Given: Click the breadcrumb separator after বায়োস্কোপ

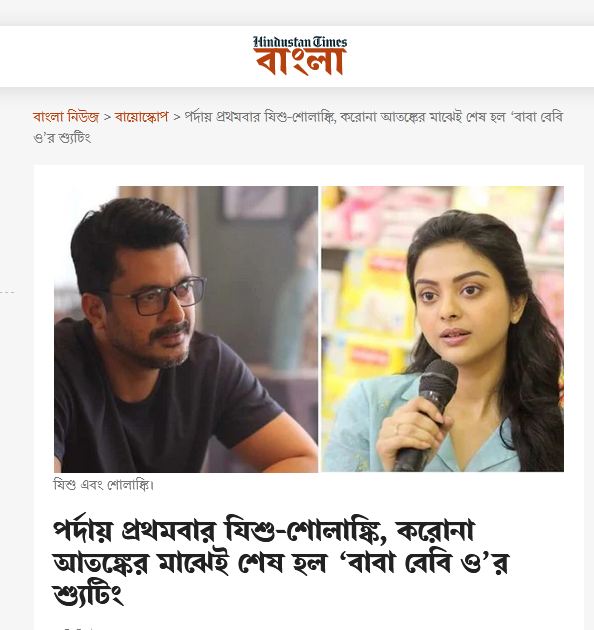Looking at the screenshot, I should pyautogui.click(x=176, y=117).
